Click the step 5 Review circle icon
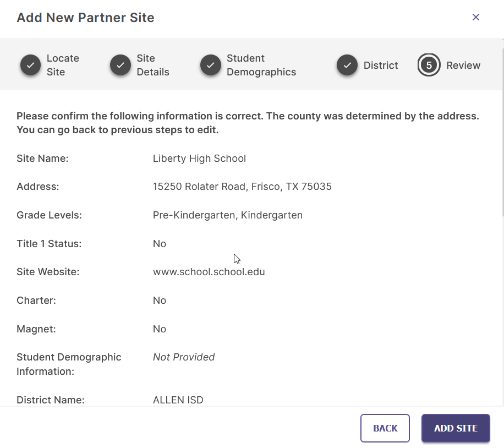Viewport: 504px width, 448px height. click(429, 65)
